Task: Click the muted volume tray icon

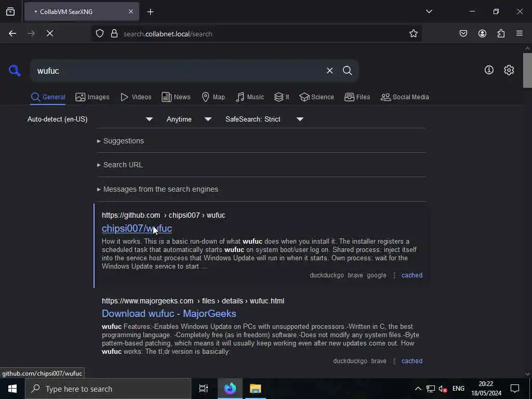Action: 443,389
